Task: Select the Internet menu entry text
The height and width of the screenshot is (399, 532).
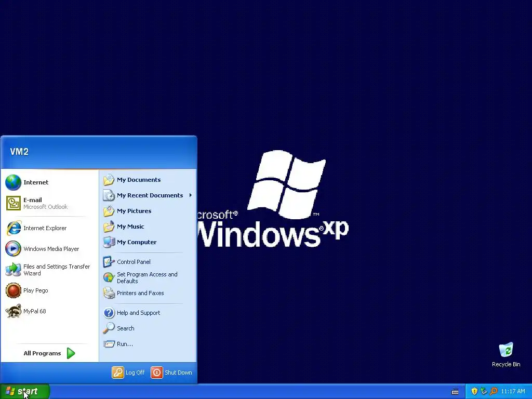Action: pos(36,182)
